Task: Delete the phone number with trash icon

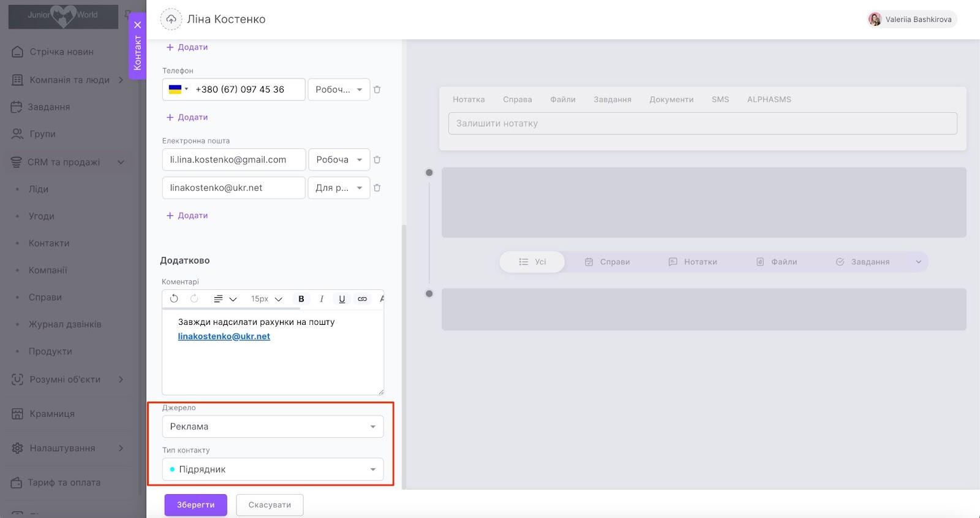Action: click(377, 90)
